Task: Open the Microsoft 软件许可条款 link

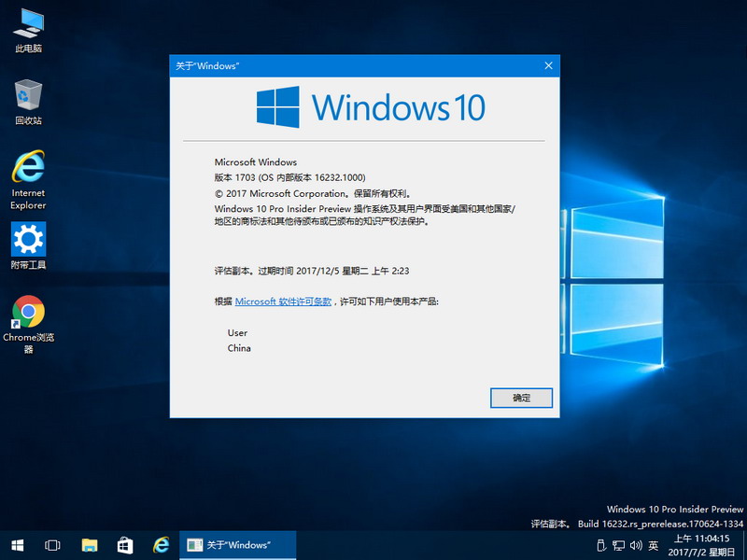Action: click(x=283, y=301)
